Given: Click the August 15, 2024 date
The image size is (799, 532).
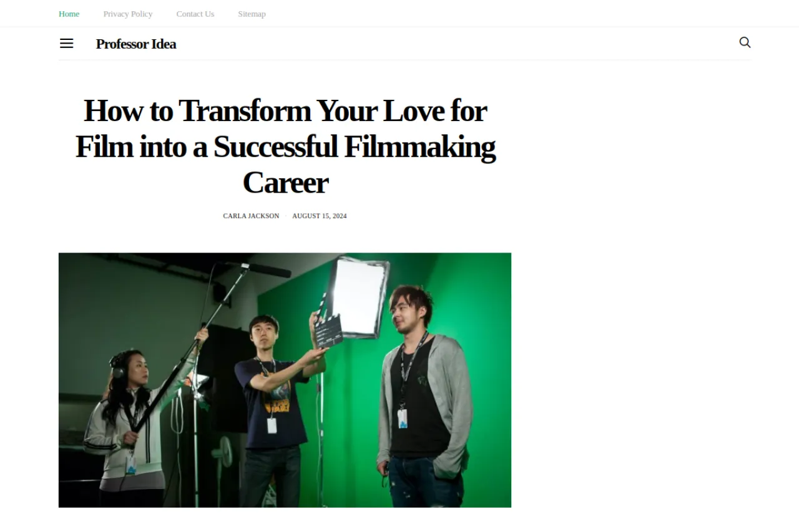Looking at the screenshot, I should point(320,216).
